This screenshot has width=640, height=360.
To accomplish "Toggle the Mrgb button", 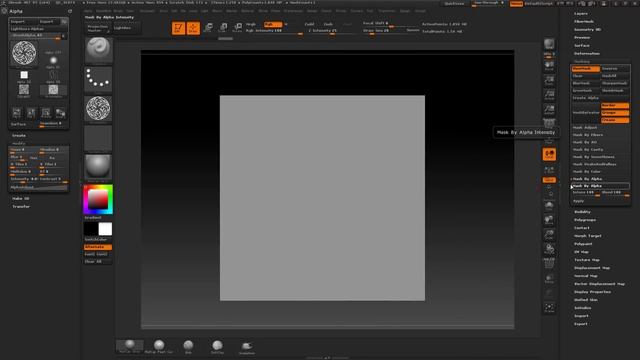I will point(251,24).
